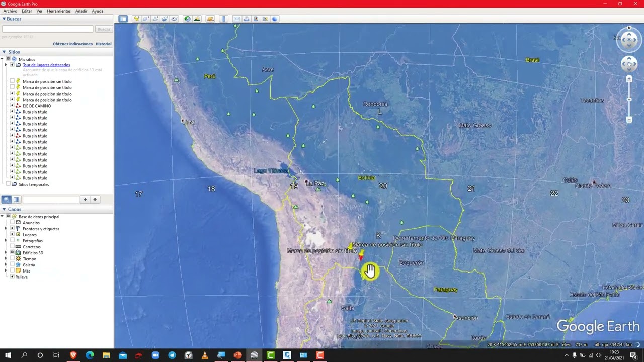This screenshot has width=644, height=362.
Task: Expand the Galería layer tree
Action: pos(6,265)
